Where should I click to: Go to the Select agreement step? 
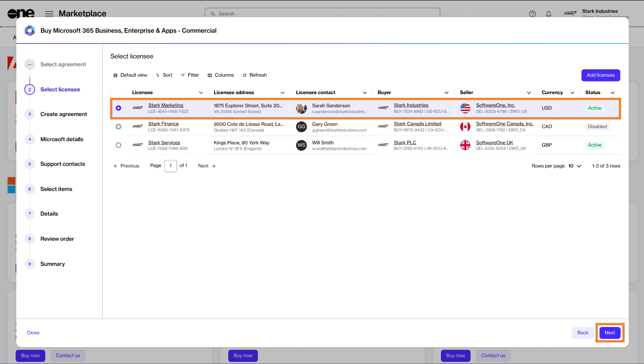click(x=63, y=64)
